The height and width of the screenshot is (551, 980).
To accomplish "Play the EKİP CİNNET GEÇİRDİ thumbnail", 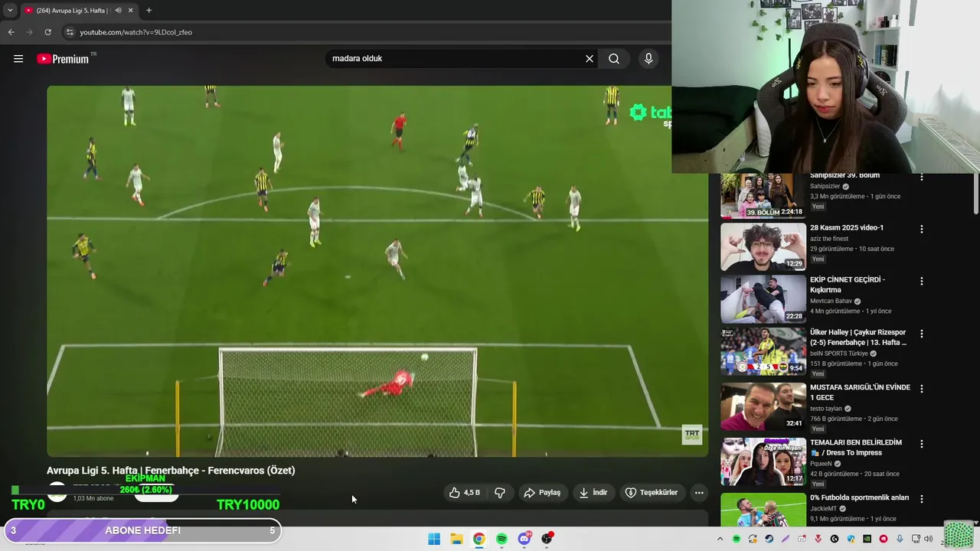I will [763, 299].
